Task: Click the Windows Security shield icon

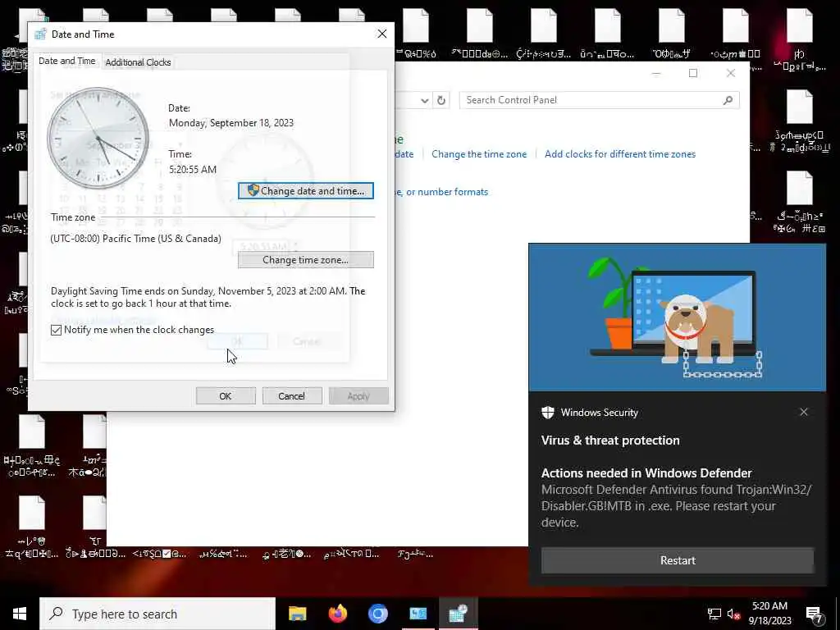Action: (547, 413)
